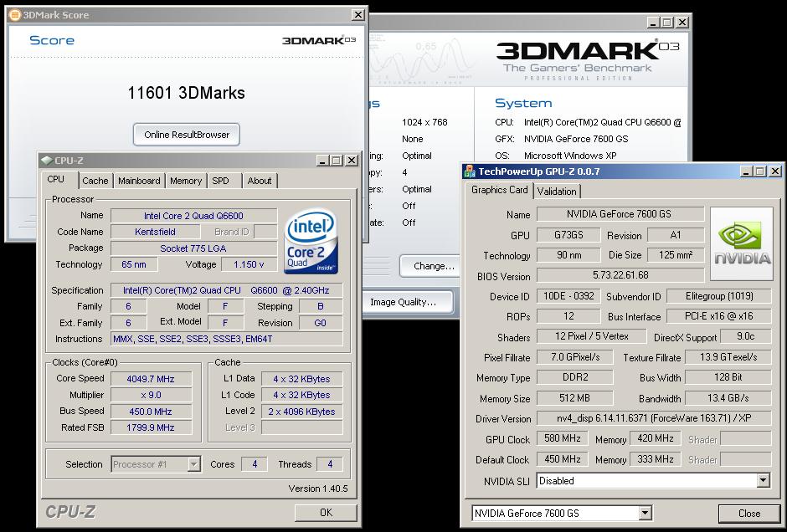
Task: Click the Bus Interface field PCI-E x16 @ x16
Action: tap(719, 316)
